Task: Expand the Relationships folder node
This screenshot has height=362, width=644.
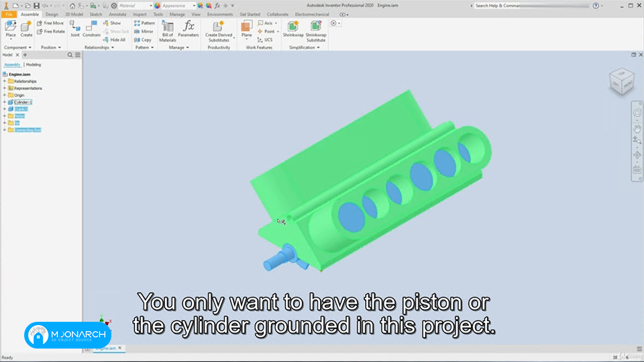Action: click(x=5, y=81)
